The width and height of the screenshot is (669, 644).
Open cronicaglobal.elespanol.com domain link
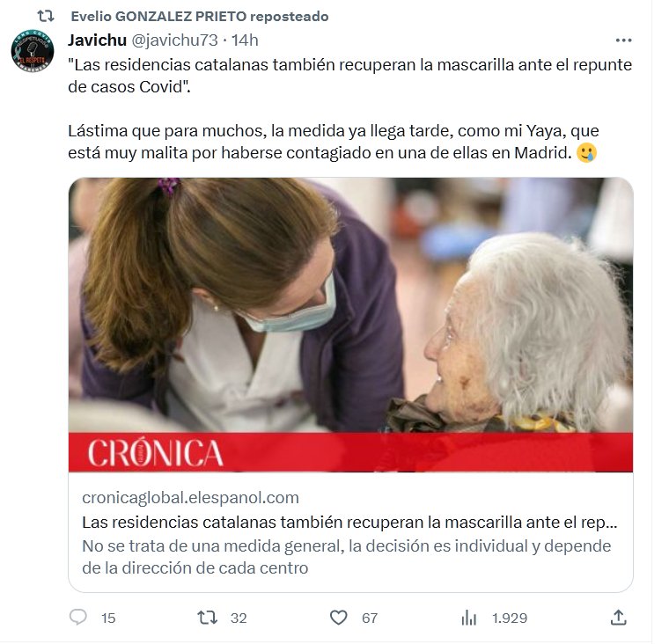pyautogui.click(x=190, y=498)
